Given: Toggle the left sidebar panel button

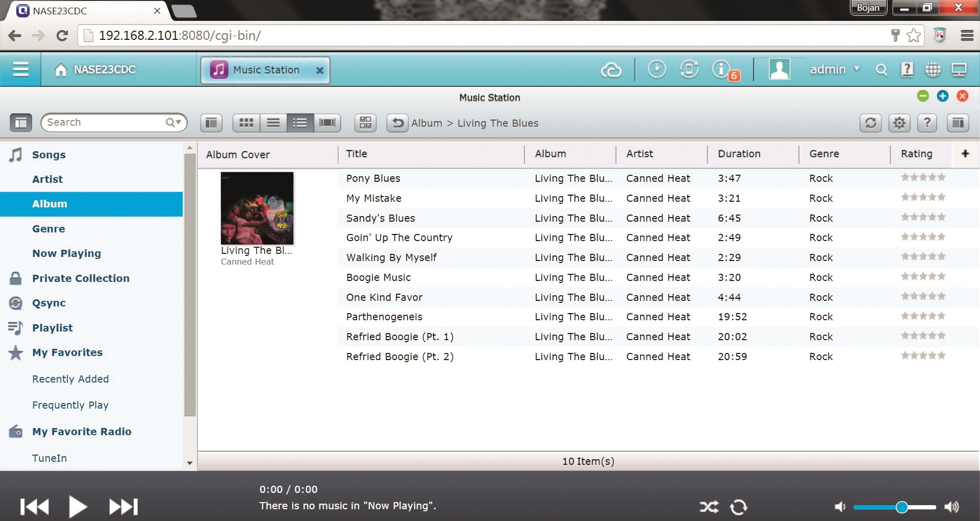Looking at the screenshot, I should (21, 123).
